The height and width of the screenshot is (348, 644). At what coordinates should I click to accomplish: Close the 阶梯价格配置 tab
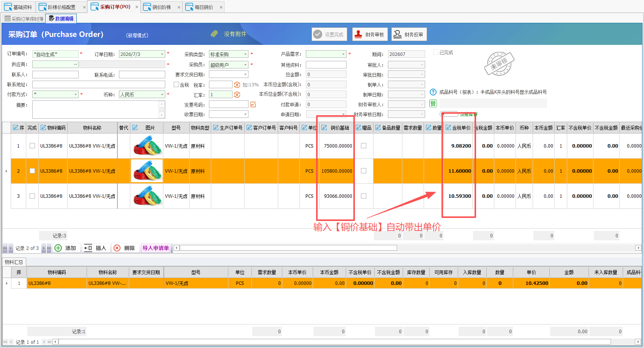pos(84,7)
